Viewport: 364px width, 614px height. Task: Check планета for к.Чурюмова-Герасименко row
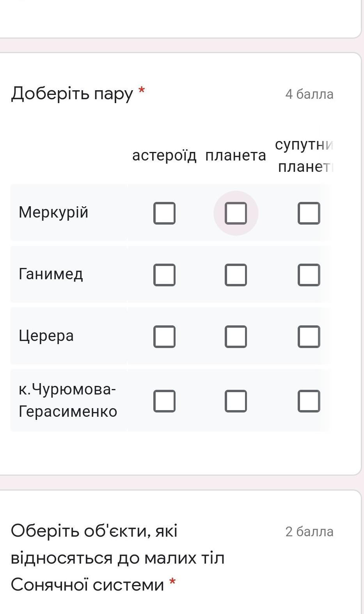point(236,401)
